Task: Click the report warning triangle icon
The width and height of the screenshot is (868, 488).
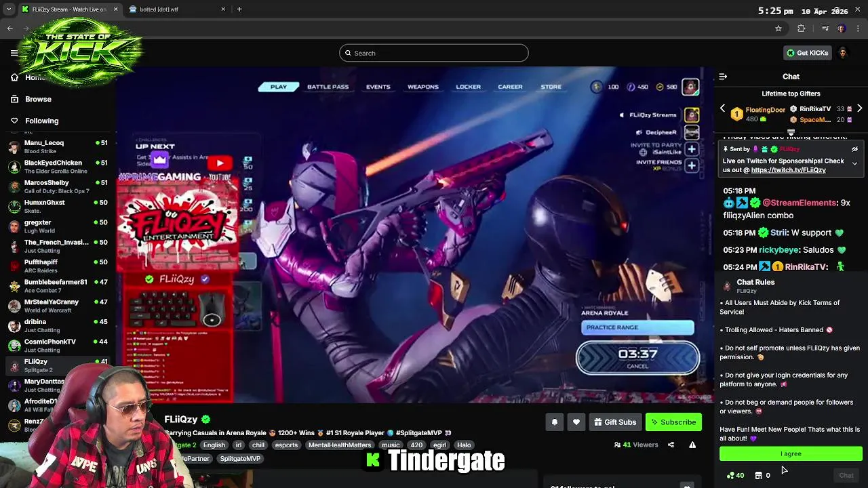Action: tap(692, 445)
